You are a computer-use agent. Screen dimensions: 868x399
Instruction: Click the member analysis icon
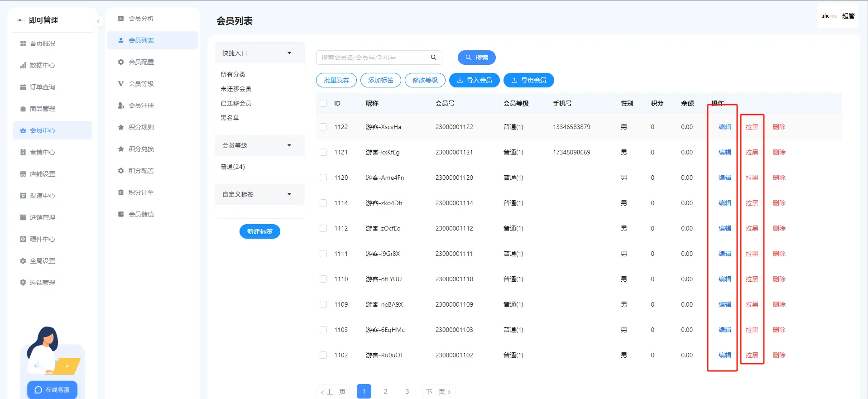[121, 19]
